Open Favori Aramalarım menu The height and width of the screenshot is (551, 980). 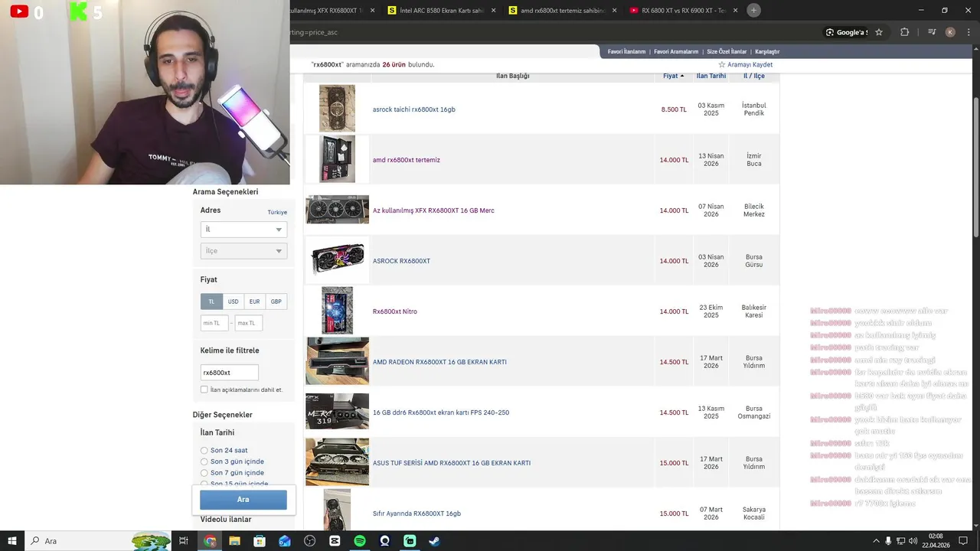click(676, 52)
